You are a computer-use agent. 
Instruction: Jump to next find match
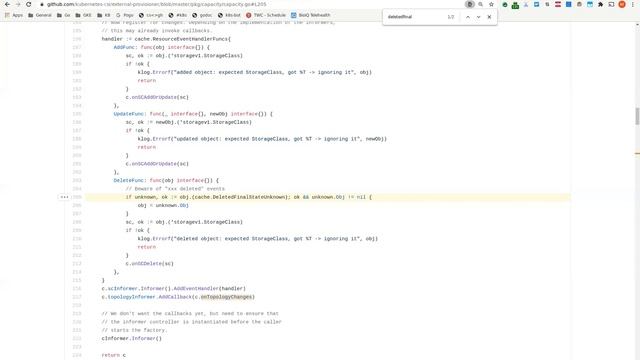[x=478, y=17]
